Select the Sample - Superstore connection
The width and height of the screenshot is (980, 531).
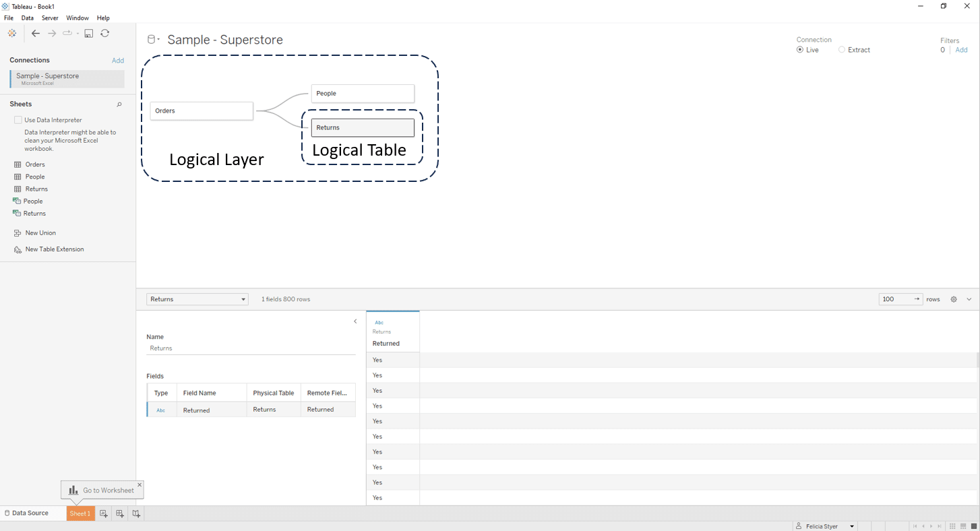tap(67, 79)
